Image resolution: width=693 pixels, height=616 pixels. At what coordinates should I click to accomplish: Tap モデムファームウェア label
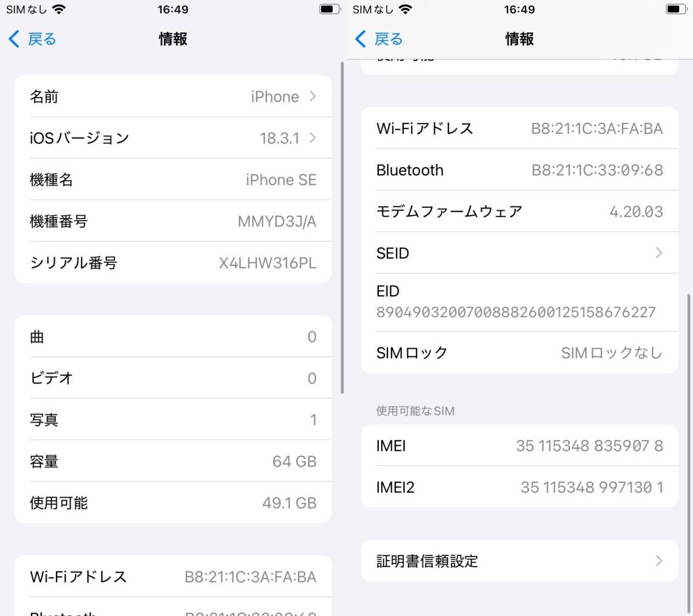[449, 211]
